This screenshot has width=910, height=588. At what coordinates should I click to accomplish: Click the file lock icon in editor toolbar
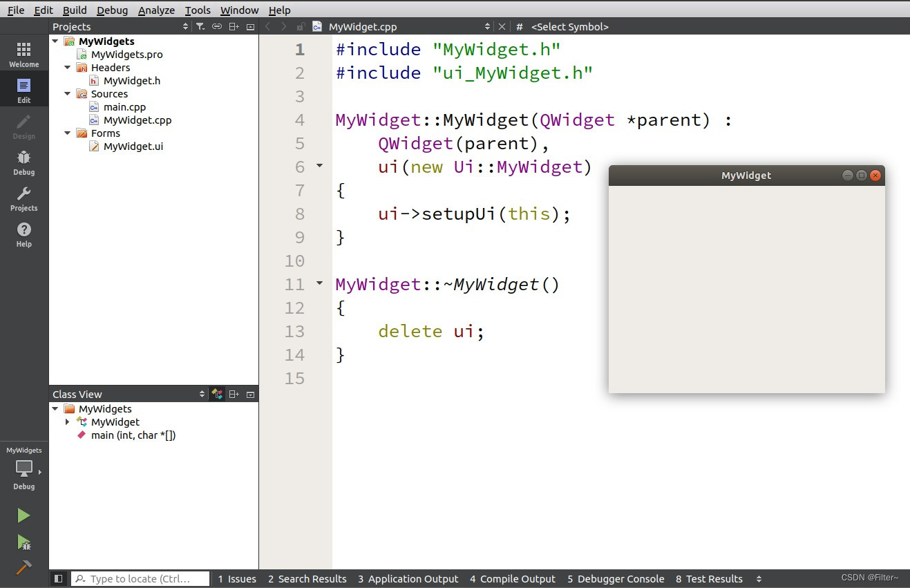(301, 26)
